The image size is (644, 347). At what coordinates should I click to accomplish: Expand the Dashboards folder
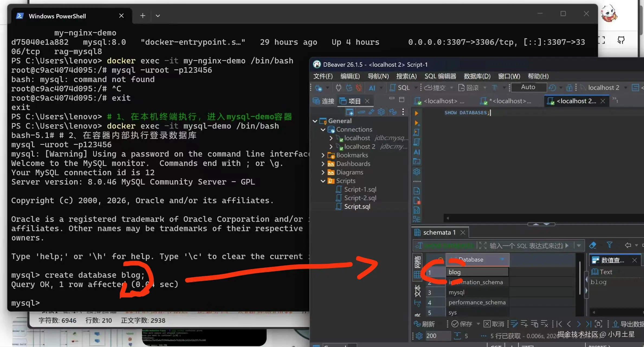(x=323, y=164)
